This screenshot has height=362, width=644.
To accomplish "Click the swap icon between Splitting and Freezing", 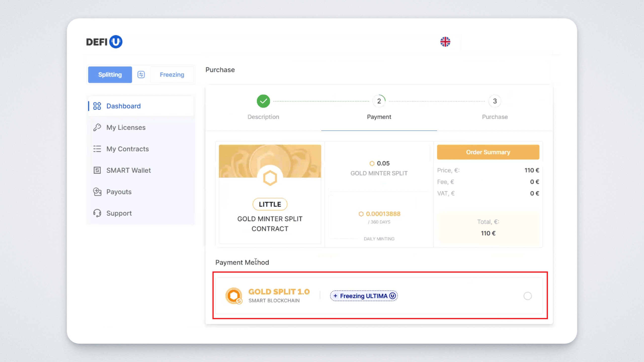I will pyautogui.click(x=141, y=75).
